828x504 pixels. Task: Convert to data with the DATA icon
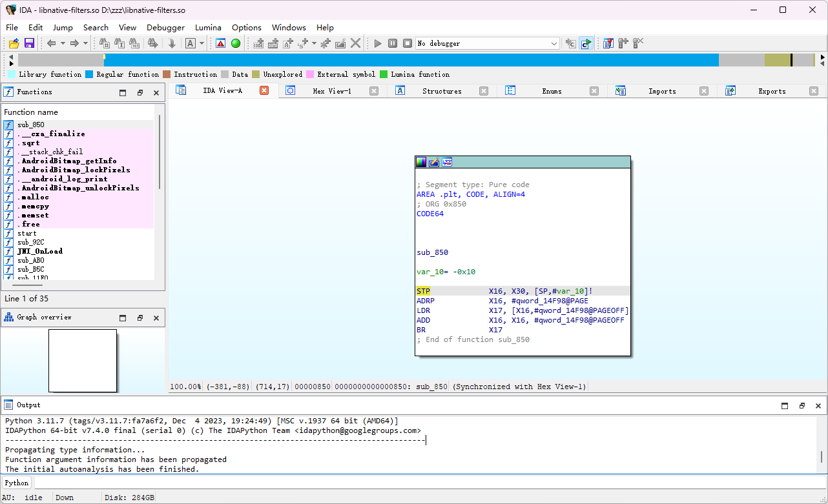(x=273, y=43)
